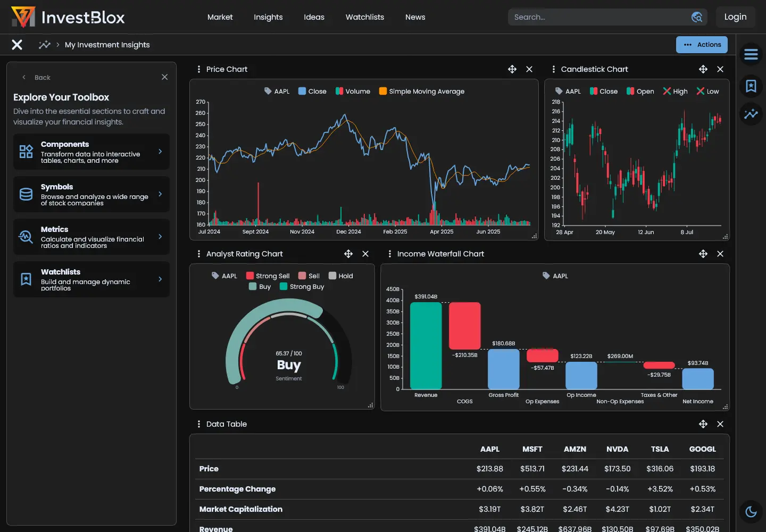Viewport: 766px width, 532px height.
Task: Toggle Close series in Price Chart legend
Action: (x=312, y=92)
